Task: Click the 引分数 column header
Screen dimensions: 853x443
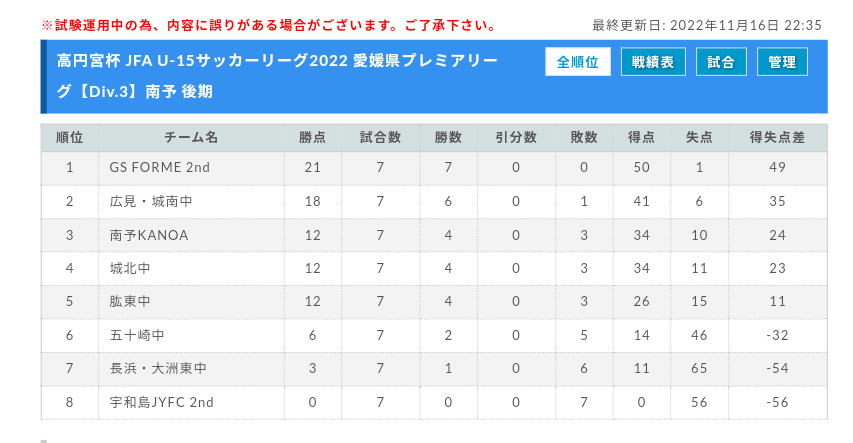Action: (x=516, y=137)
